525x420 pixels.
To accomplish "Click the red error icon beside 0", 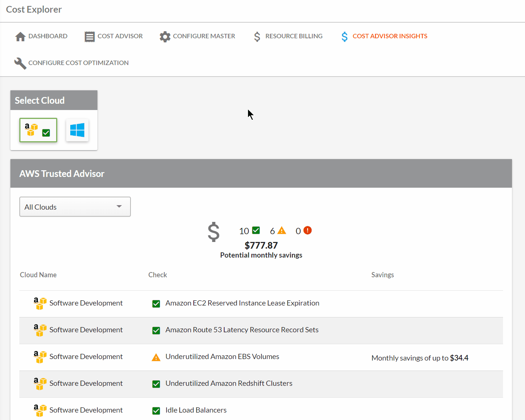I will click(307, 230).
